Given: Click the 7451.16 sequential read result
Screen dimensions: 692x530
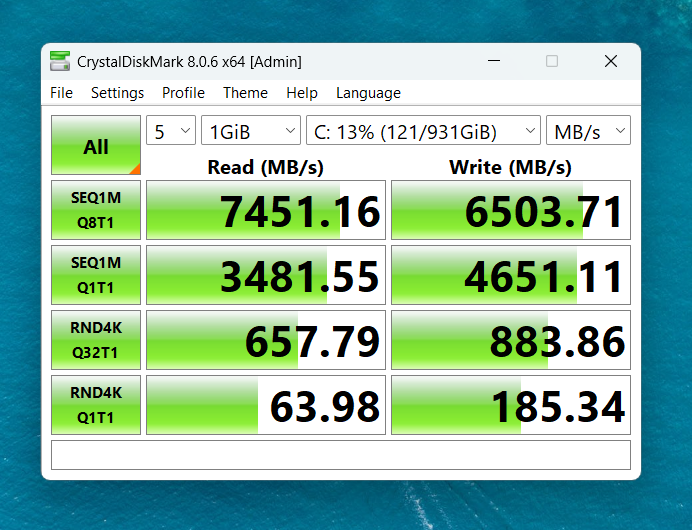Looking at the screenshot, I should pos(266,210).
